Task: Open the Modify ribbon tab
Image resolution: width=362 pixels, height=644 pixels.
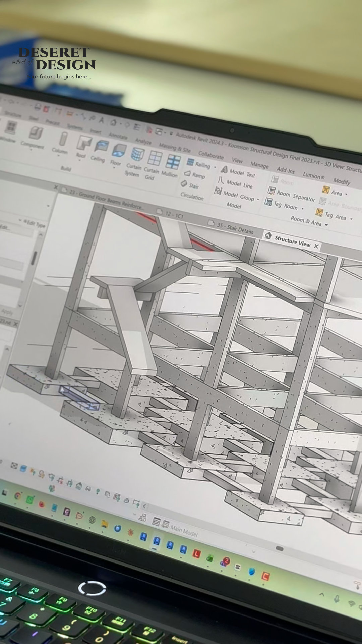Action: [341, 181]
